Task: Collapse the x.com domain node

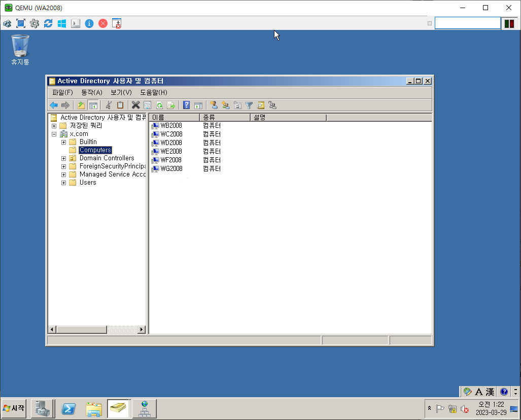Action: click(54, 134)
